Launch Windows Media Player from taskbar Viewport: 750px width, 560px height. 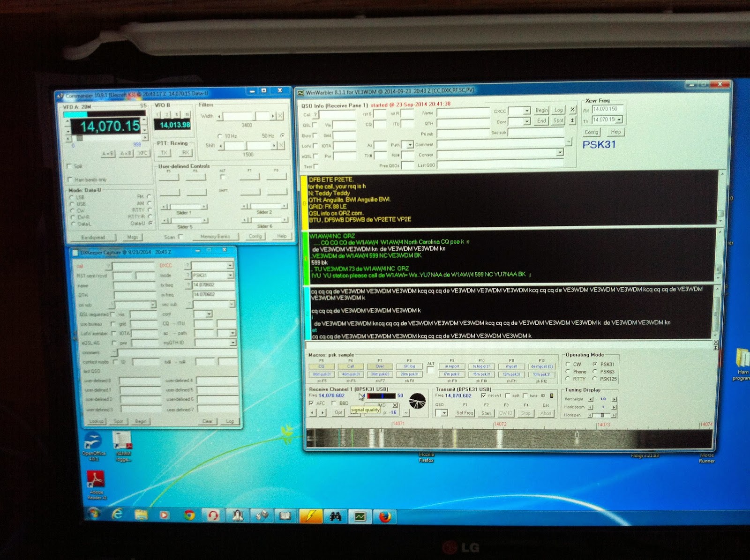165,515
